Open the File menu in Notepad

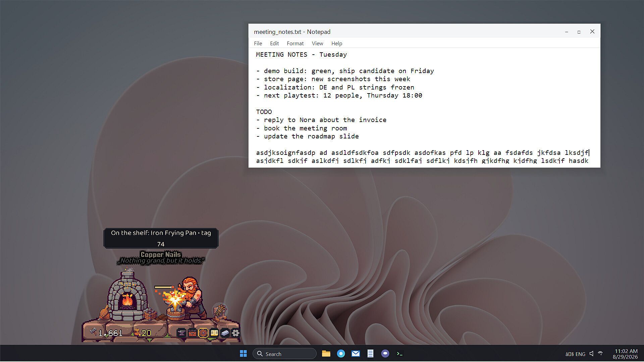pos(258,43)
